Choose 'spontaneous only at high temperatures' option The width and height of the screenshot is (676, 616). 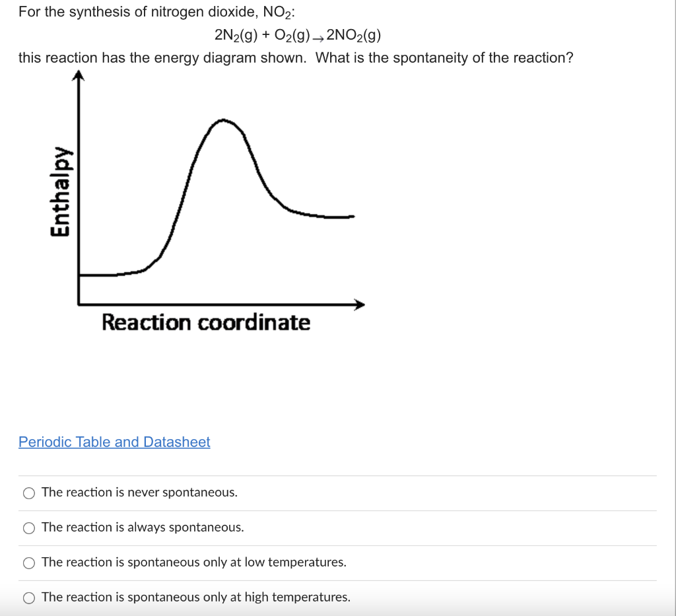(29, 597)
